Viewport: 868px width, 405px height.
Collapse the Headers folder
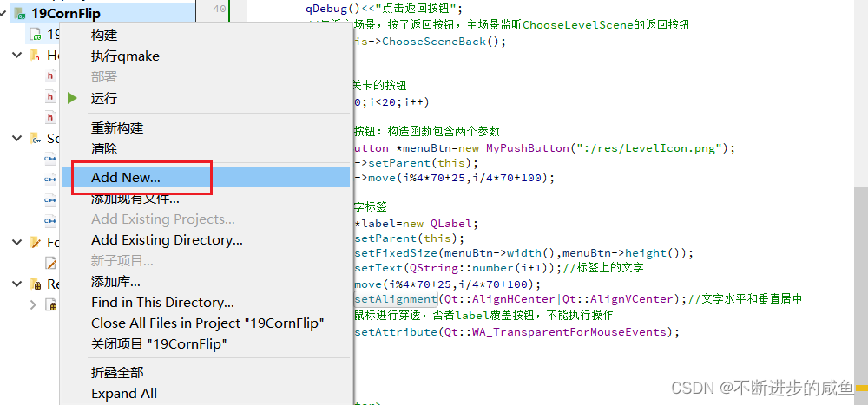tap(17, 56)
